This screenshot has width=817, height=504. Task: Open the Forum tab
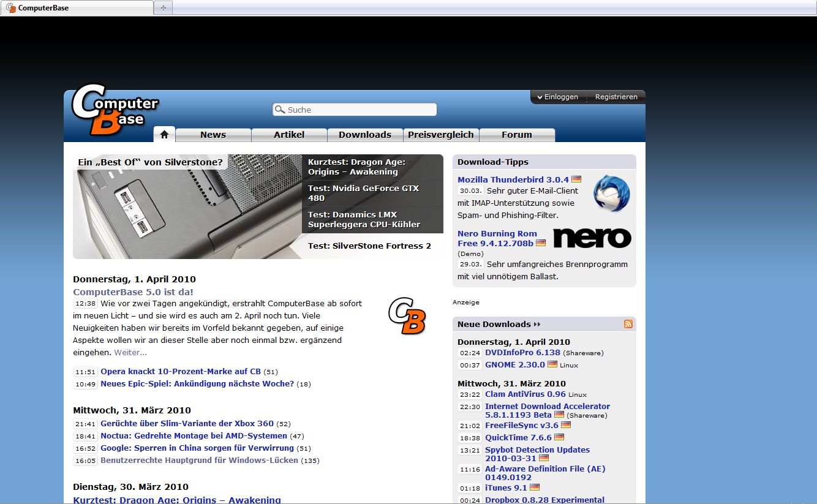tap(517, 135)
